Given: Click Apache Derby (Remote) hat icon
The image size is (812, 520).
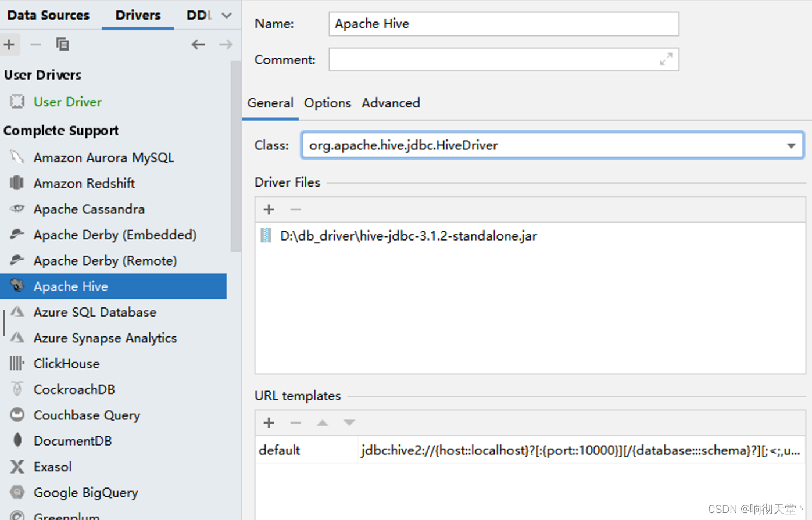Looking at the screenshot, I should (17, 260).
